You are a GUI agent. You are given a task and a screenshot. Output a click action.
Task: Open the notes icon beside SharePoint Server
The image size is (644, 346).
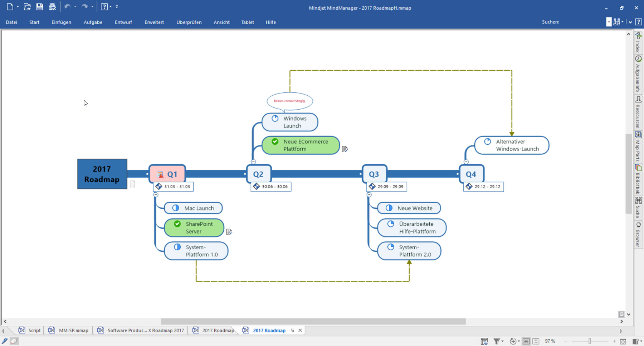tap(229, 232)
